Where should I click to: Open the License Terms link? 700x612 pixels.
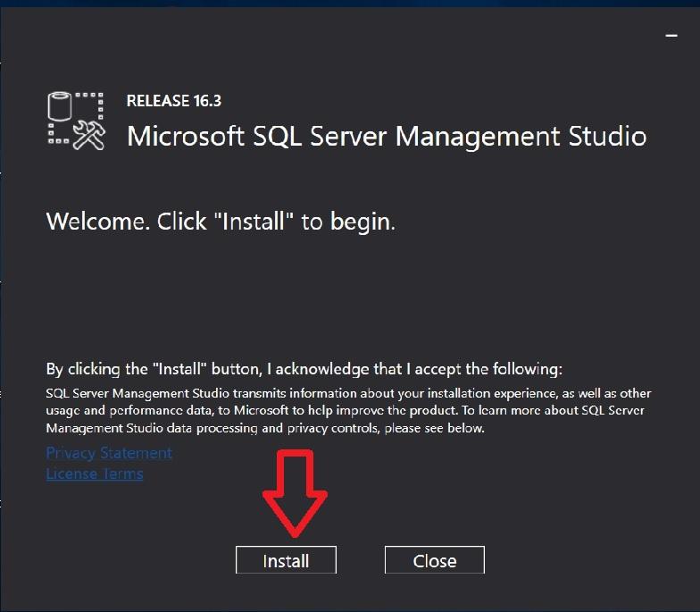coord(95,474)
